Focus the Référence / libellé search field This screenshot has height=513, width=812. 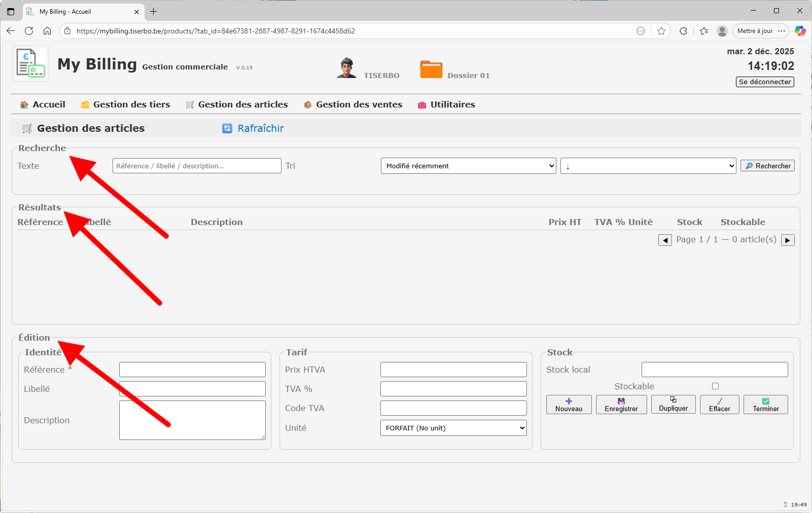pyautogui.click(x=197, y=166)
